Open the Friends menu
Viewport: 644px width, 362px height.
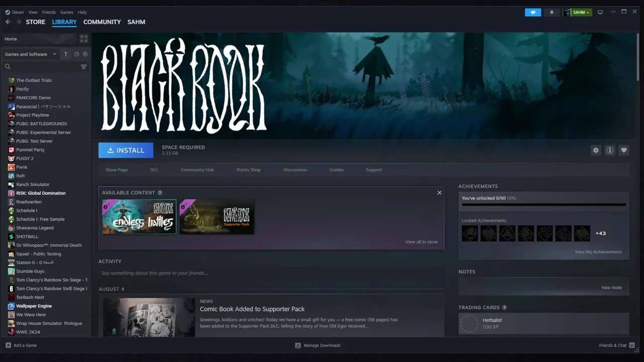coord(49,12)
